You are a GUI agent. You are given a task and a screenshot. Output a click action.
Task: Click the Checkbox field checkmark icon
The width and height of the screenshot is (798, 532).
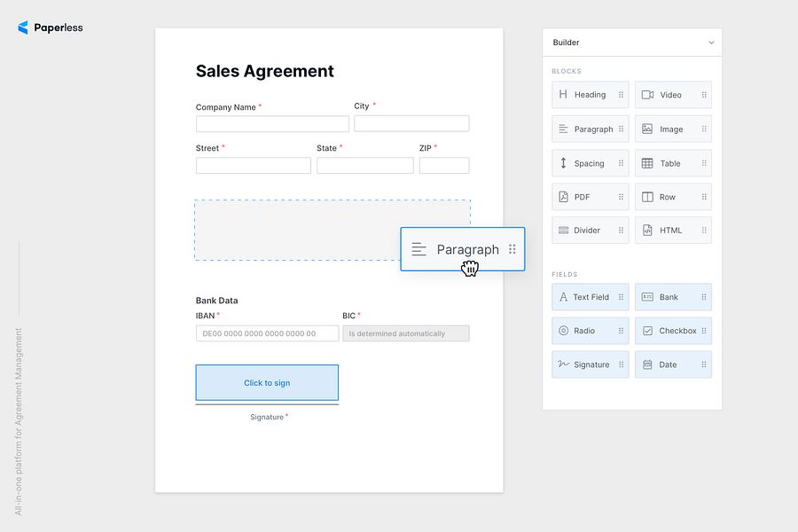(647, 331)
